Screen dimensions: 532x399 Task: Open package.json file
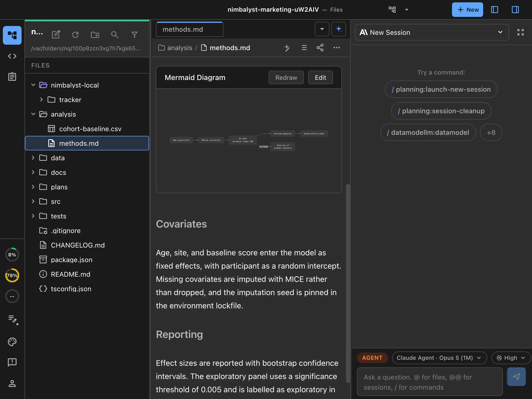(87, 260)
